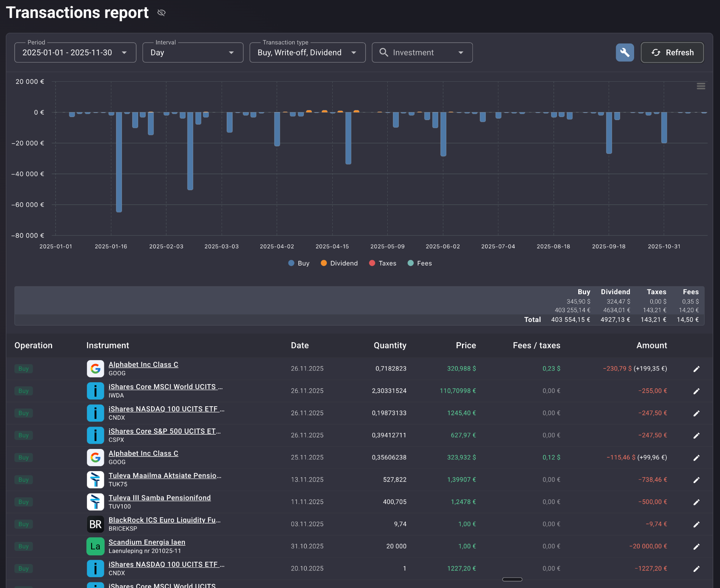
Task: Click the Tuleva logo in TUK75 row
Action: click(95, 480)
